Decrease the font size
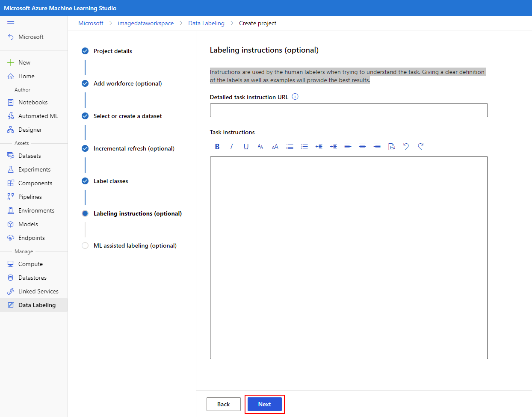 [260, 147]
